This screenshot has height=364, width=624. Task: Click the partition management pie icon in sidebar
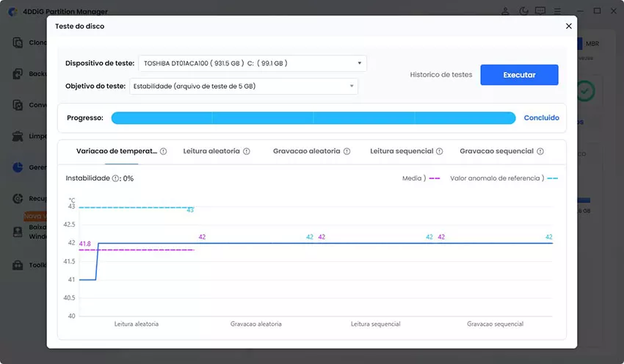18,167
